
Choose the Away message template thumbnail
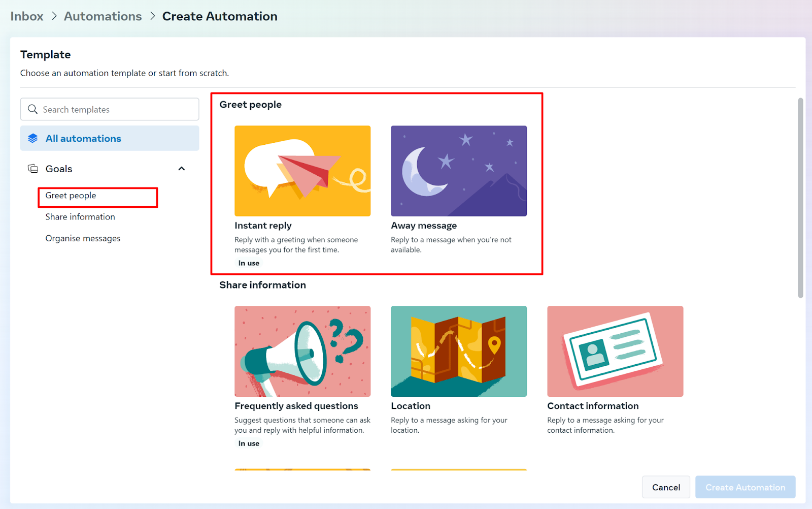coord(459,171)
